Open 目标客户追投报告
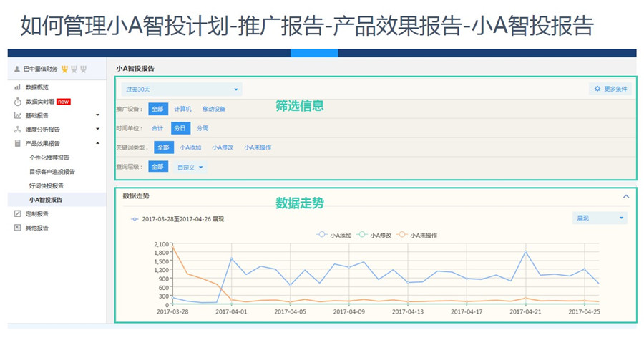Screen dimensions: 644x358 (x=52, y=171)
